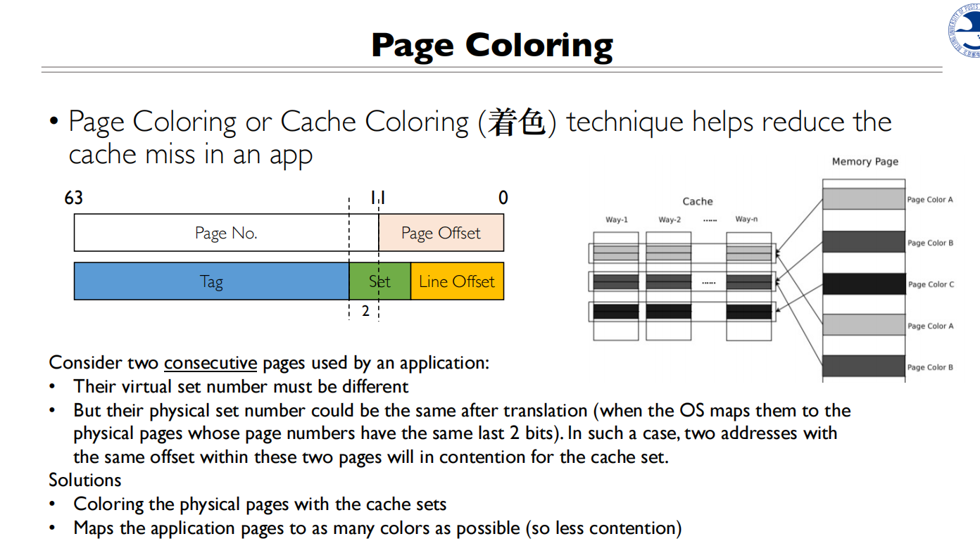Select the white Page No. box

(225, 233)
